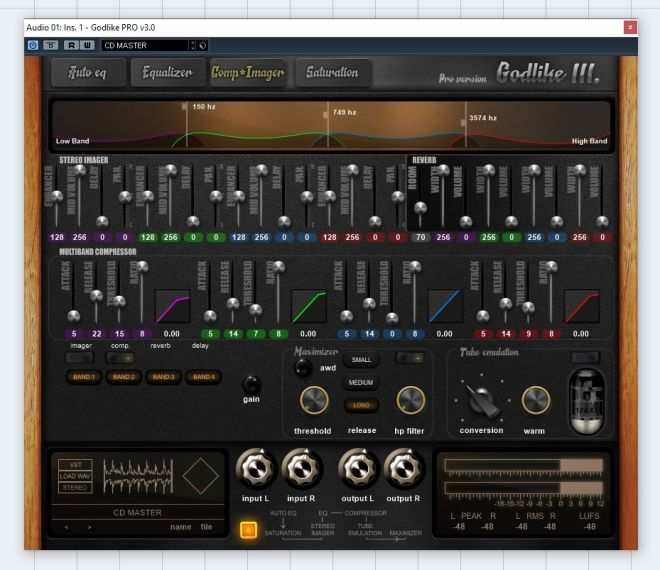Click the purple compressor ratio slider knob
This screenshot has width=660, height=570.
pyautogui.click(x=142, y=266)
